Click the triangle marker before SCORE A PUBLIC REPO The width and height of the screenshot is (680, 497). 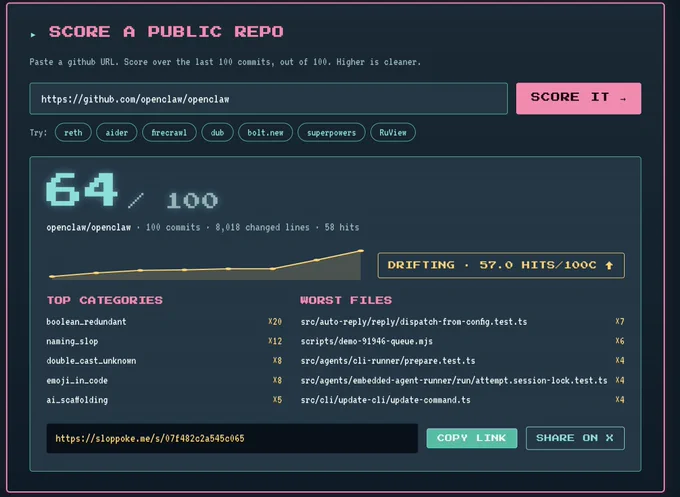click(33, 35)
